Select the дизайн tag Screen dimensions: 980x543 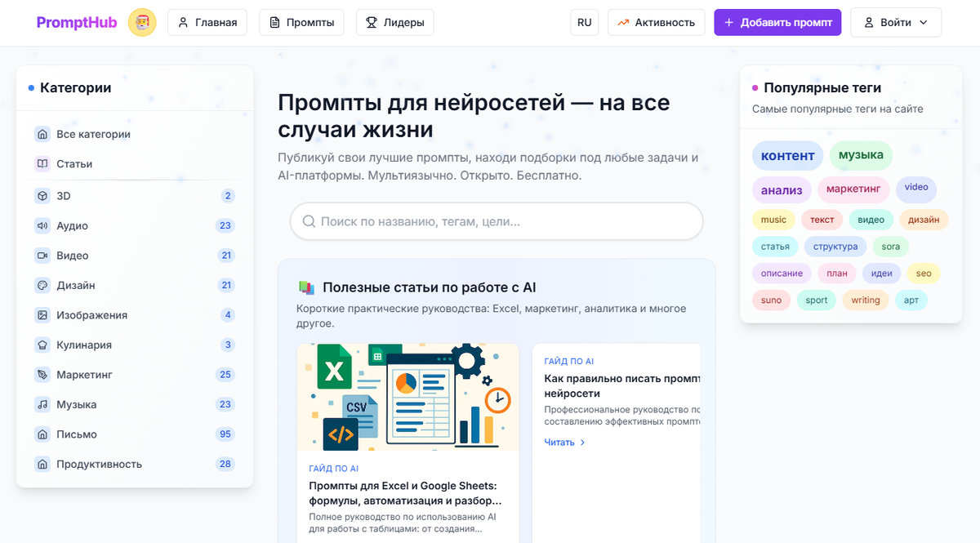924,220
